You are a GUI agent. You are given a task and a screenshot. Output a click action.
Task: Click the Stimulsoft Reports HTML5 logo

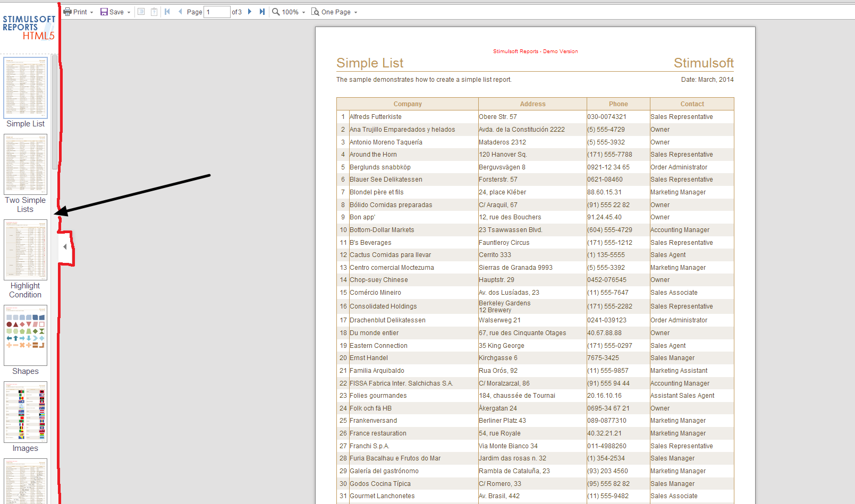click(29, 28)
